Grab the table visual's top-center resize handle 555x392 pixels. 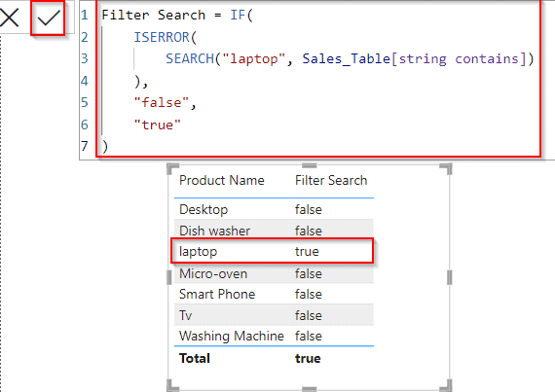310,165
